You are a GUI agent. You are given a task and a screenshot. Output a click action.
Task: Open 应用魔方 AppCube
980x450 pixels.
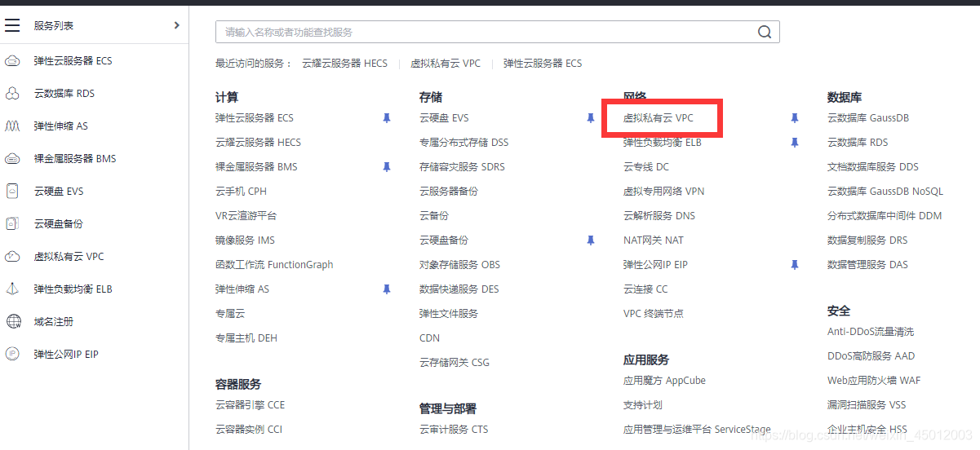click(664, 381)
